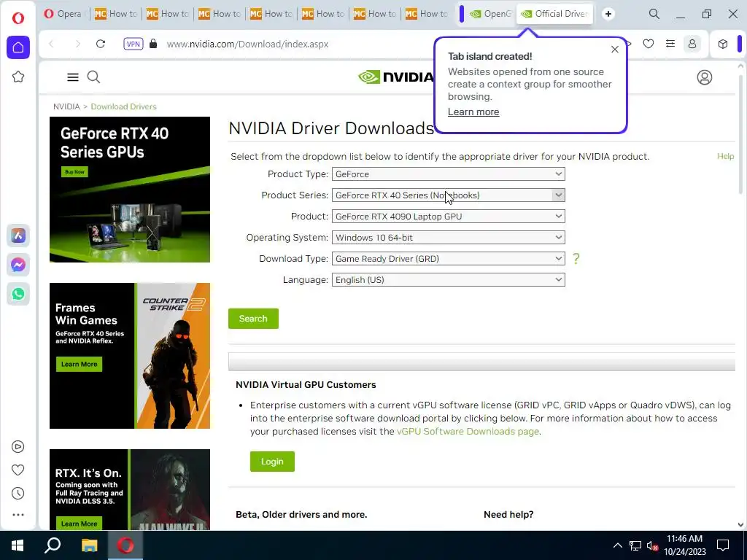This screenshot has height=560, width=747.
Task: Open Learn more link in popup
Action: 473,112
